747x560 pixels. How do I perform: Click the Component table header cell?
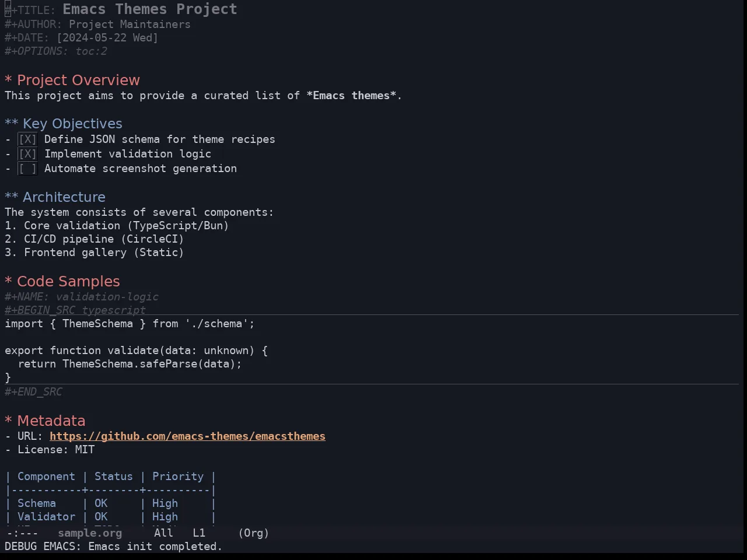[46, 477]
